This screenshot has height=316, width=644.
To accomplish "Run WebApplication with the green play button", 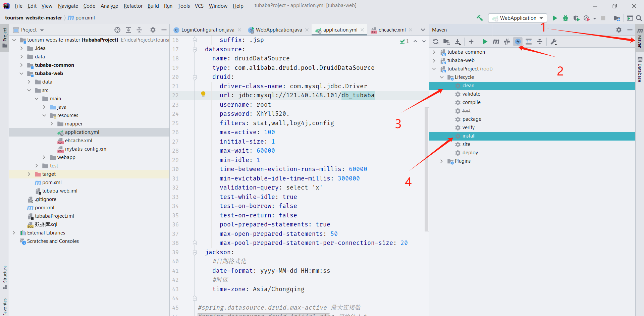I will [x=555, y=18].
